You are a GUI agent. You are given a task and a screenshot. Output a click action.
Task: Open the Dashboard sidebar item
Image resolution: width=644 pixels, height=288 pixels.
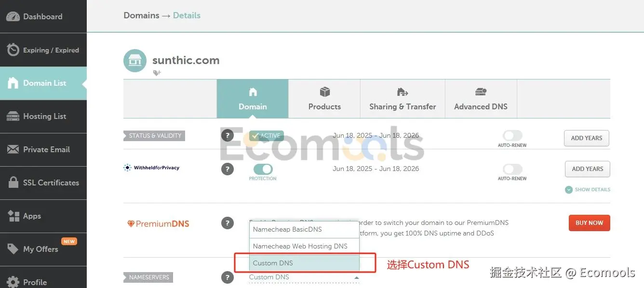point(43,16)
